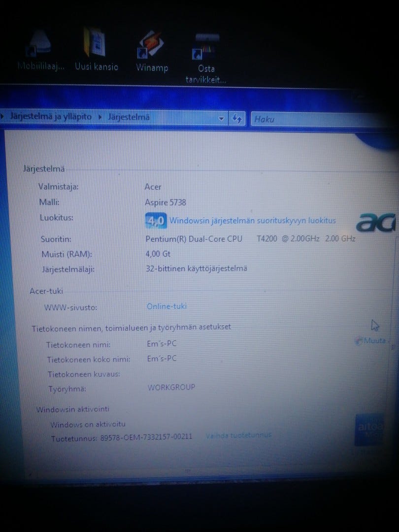Click the refresh icon beside the address bar
Screen dimensions: 399x532
click(237, 118)
